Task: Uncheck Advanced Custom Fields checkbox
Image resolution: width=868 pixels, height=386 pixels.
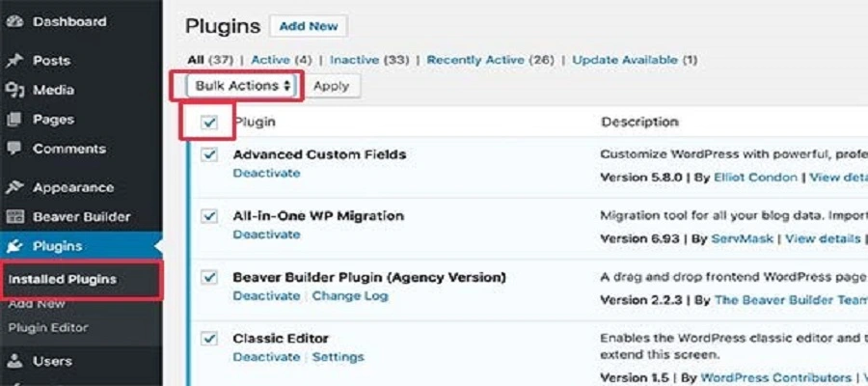Action: click(209, 154)
